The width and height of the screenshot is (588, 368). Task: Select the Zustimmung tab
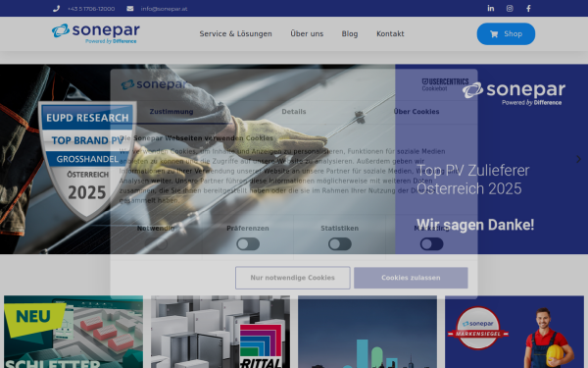point(171,112)
